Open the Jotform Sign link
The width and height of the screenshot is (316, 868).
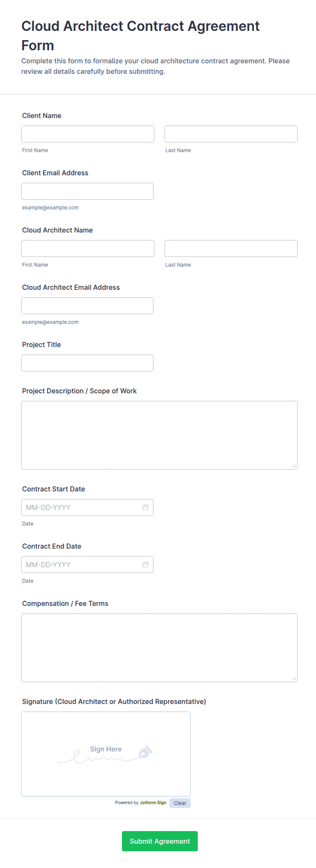tap(153, 802)
